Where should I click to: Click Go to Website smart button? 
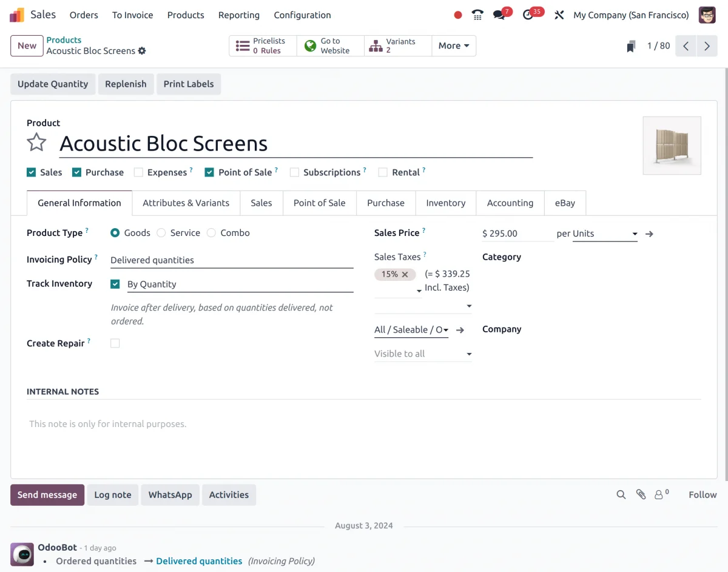pos(330,45)
